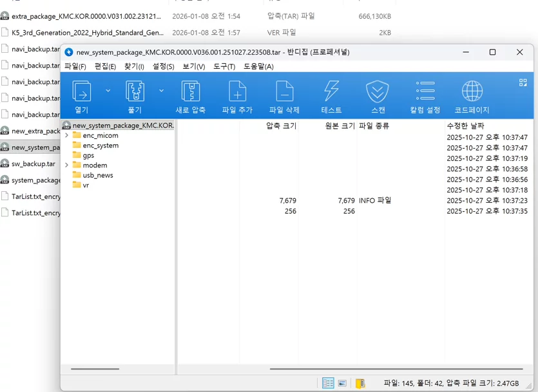Select new_system_pa file in Explorer list

[35, 147]
